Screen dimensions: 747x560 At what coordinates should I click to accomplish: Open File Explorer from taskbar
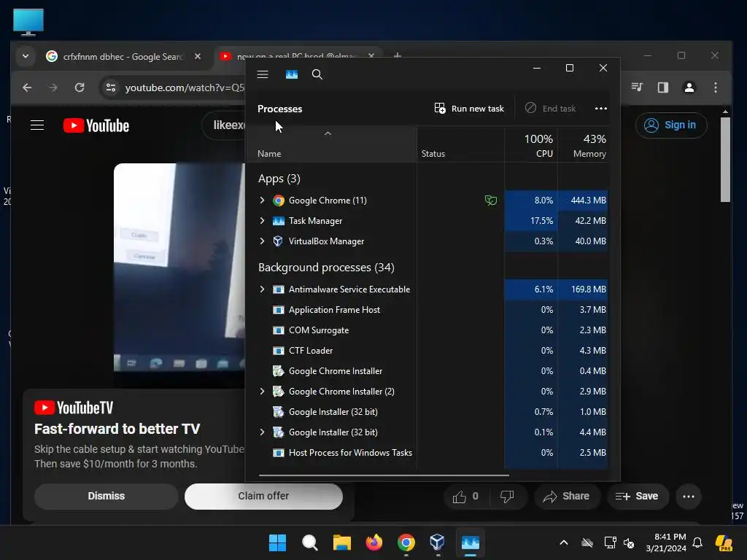pyautogui.click(x=341, y=542)
